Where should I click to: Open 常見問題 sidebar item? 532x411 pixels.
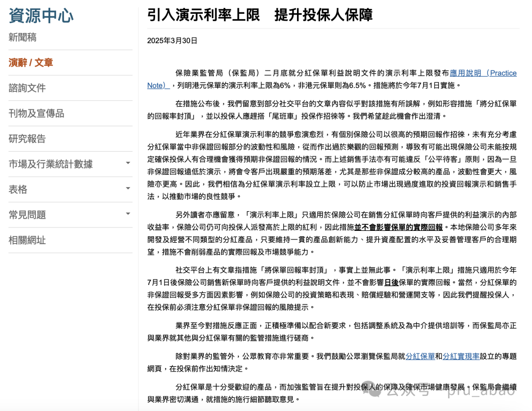click(x=27, y=215)
